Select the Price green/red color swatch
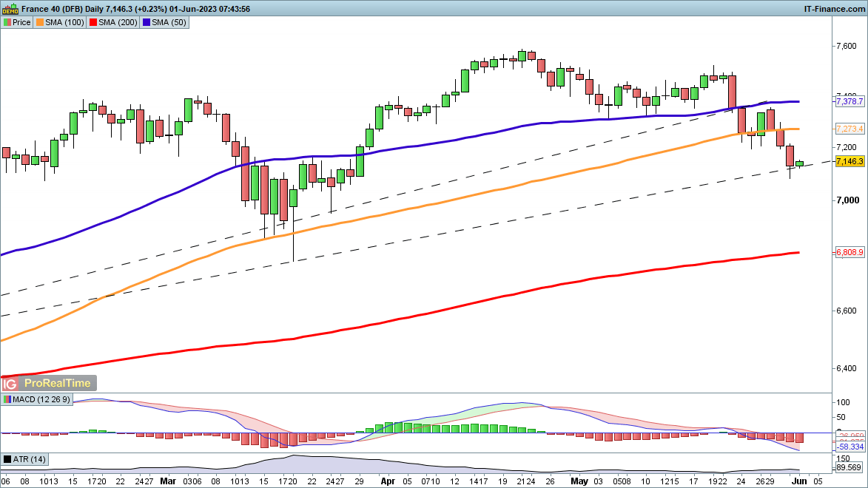 (x=7, y=22)
